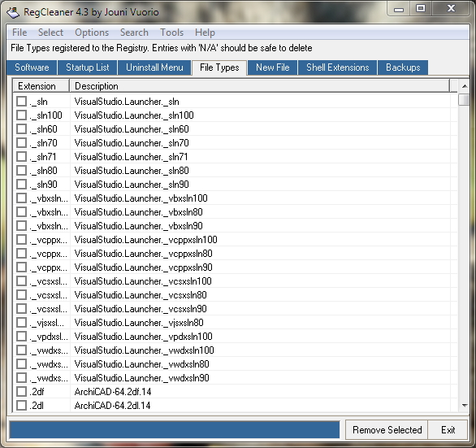The height and width of the screenshot is (448, 476).
Task: Switch to the Startup List tab
Action: coord(88,67)
